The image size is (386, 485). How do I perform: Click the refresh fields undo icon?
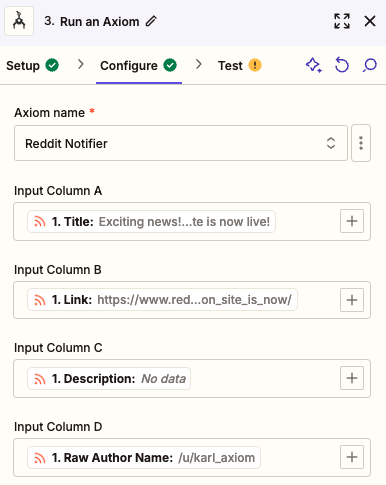click(342, 65)
